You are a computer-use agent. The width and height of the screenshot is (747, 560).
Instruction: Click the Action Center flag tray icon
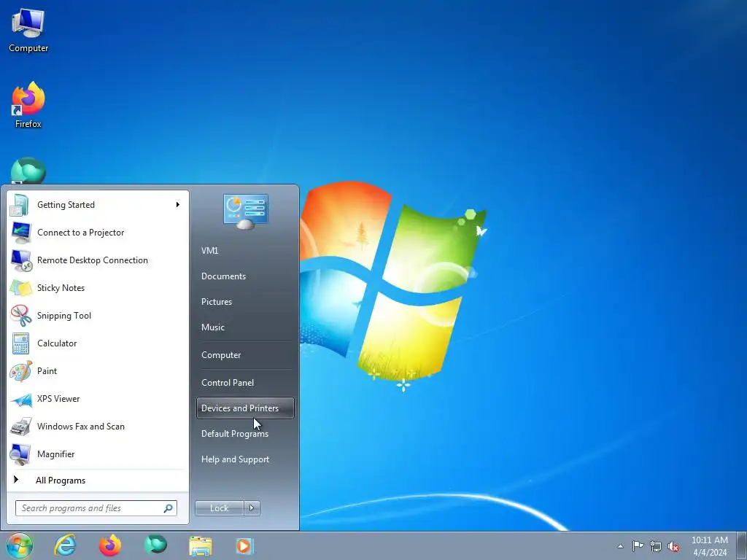click(x=638, y=546)
